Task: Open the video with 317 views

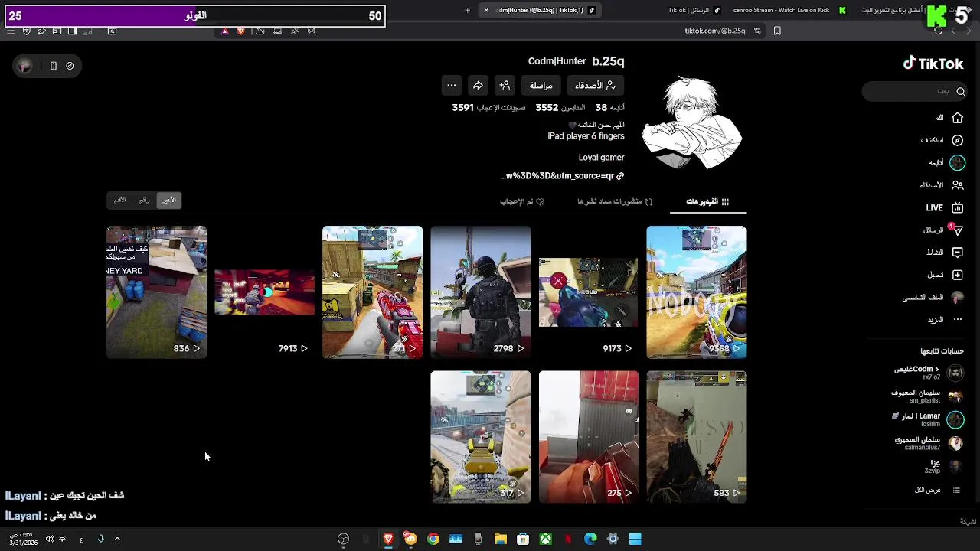Action: [481, 437]
